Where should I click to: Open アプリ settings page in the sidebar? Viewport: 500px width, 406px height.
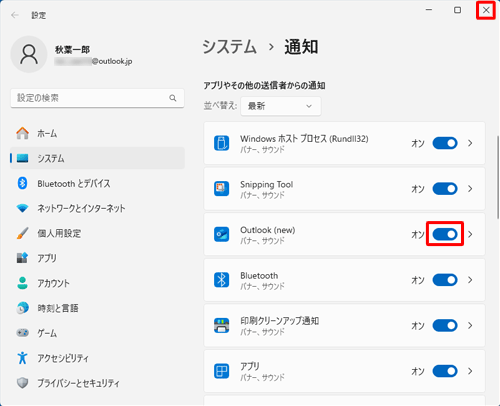pyautogui.click(x=97, y=258)
